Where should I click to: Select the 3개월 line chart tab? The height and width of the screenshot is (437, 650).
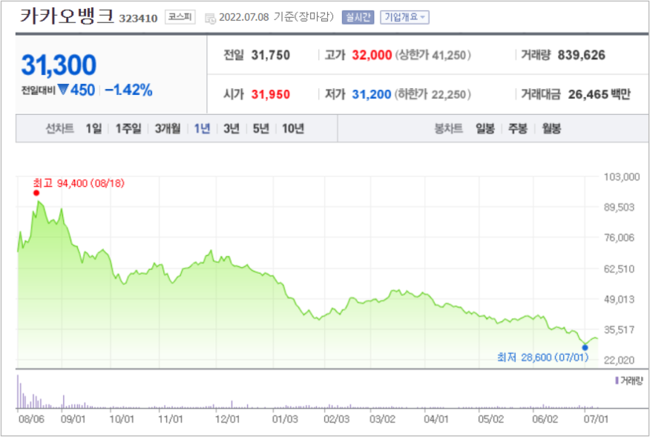click(167, 129)
